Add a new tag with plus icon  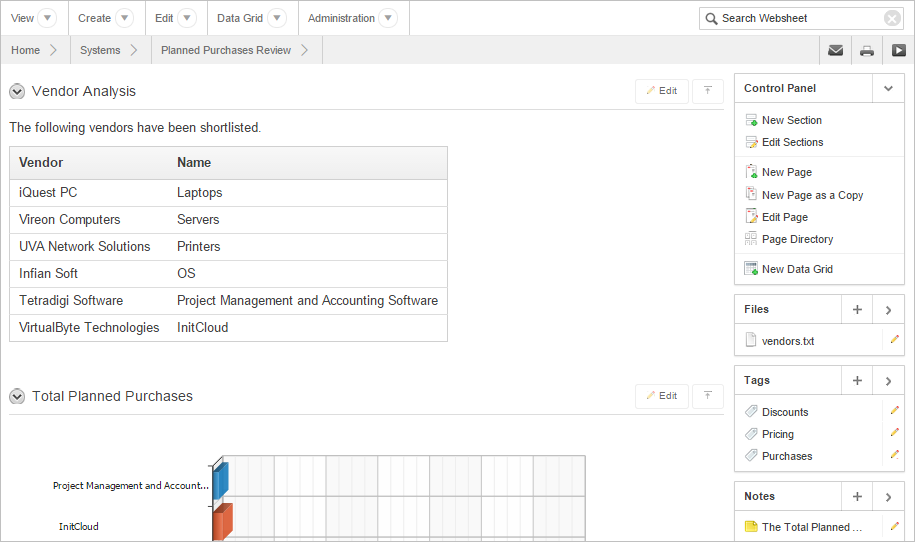857,381
